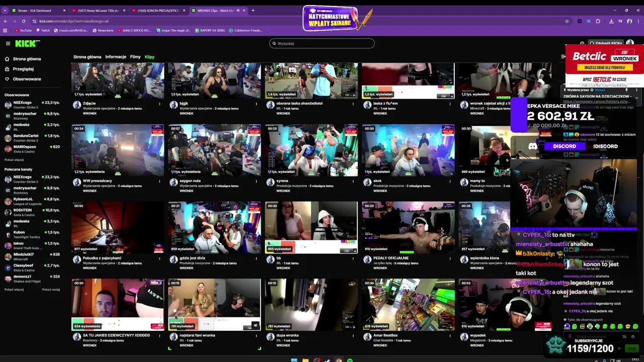The height and width of the screenshot is (362, 644).
Task: Open the Cobblemon Freedo... bookmark
Action: 246,30
